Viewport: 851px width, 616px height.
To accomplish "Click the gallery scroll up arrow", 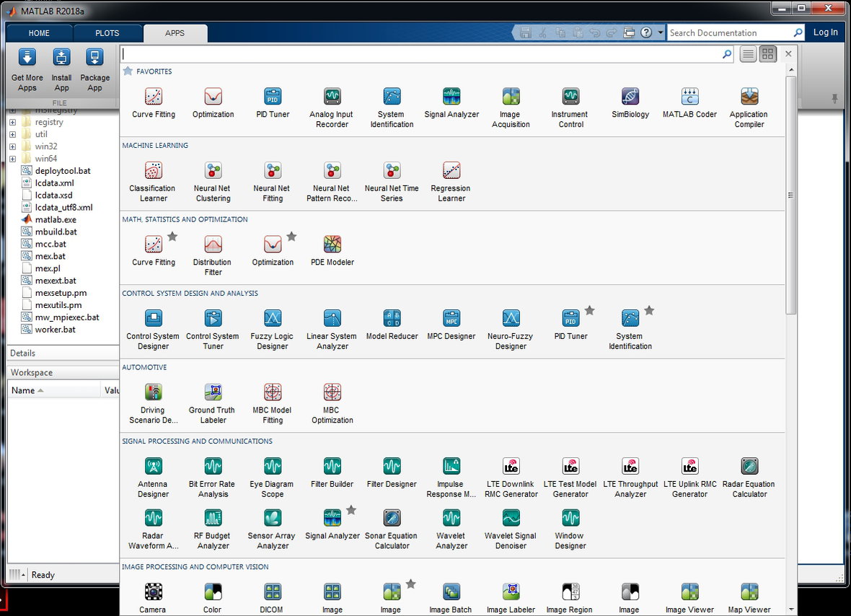I will click(790, 70).
